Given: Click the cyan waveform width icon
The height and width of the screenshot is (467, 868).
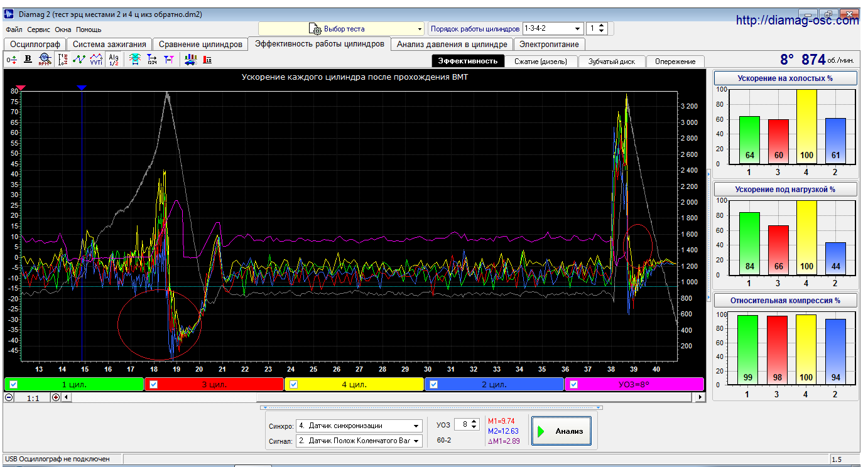Looking at the screenshot, I should click(134, 60).
